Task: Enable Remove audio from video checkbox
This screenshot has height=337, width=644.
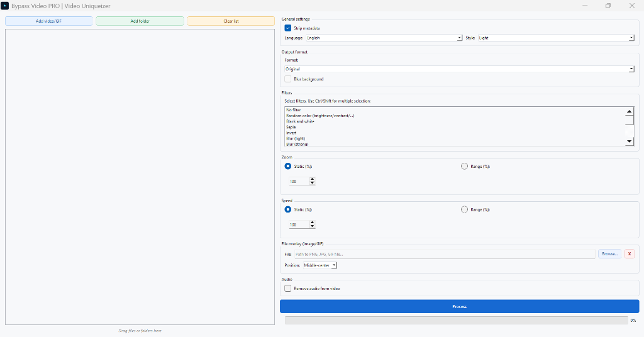Action: click(288, 288)
